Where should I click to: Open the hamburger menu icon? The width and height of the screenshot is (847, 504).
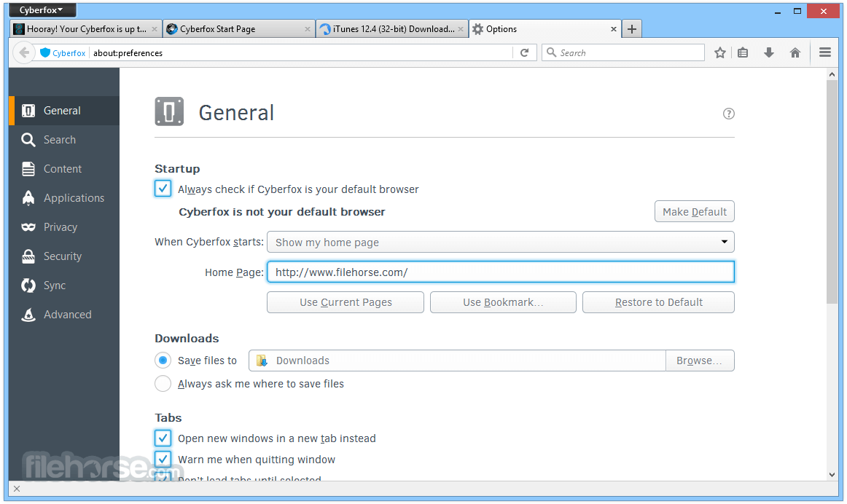[x=825, y=52]
